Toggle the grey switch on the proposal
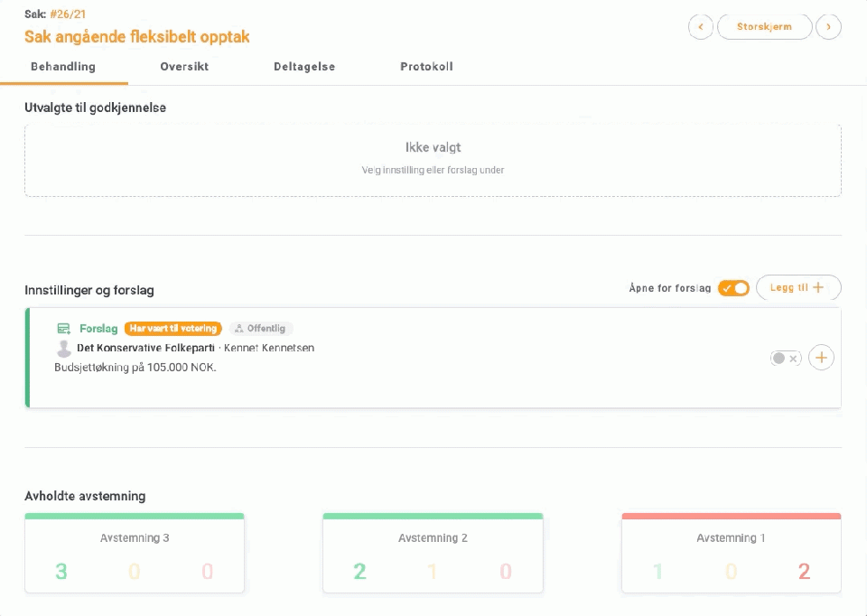867x616 pixels. [785, 359]
